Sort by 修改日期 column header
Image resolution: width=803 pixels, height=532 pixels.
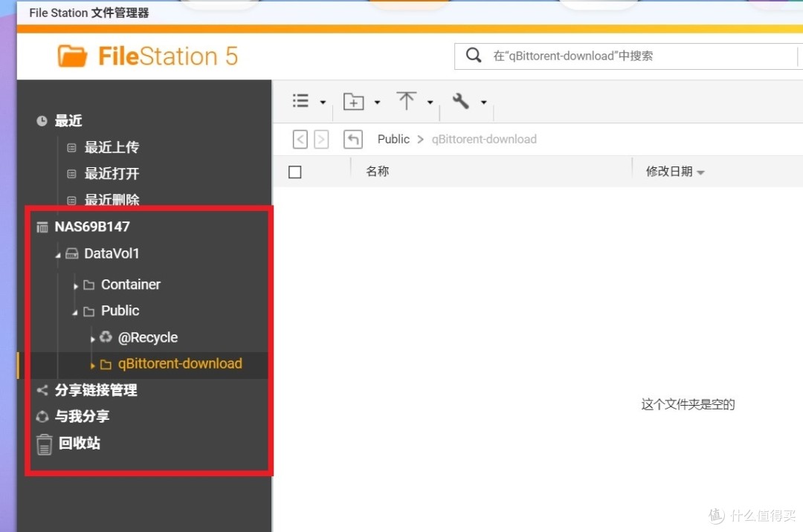tap(669, 172)
